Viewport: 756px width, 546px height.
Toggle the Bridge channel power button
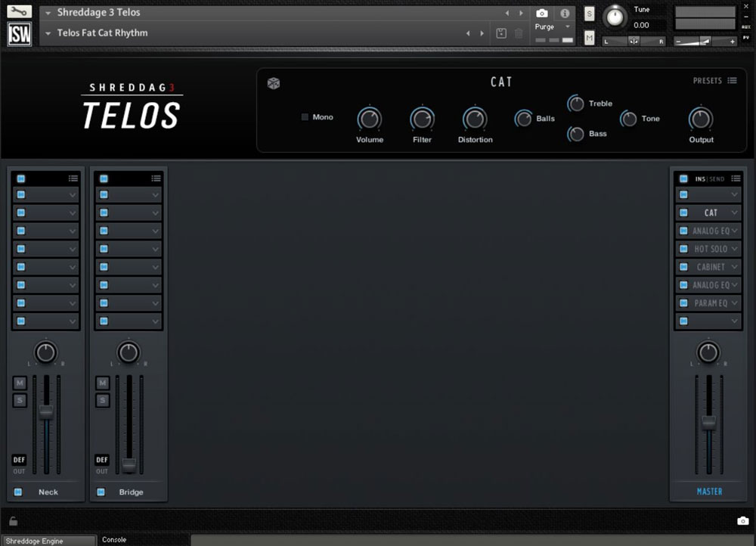(x=101, y=492)
